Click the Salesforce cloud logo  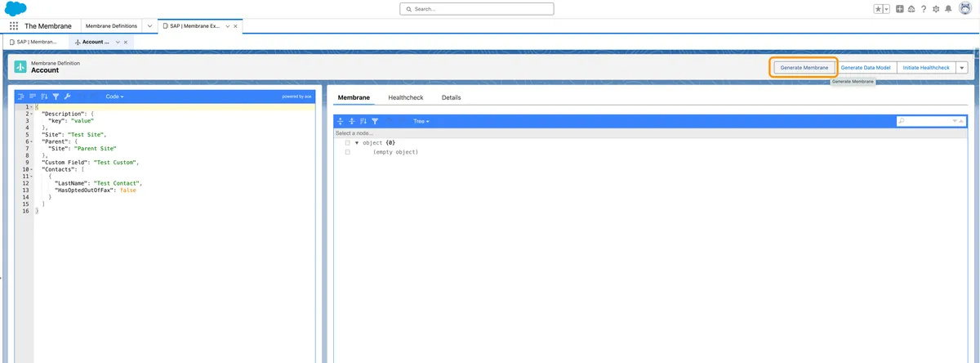pos(16,8)
